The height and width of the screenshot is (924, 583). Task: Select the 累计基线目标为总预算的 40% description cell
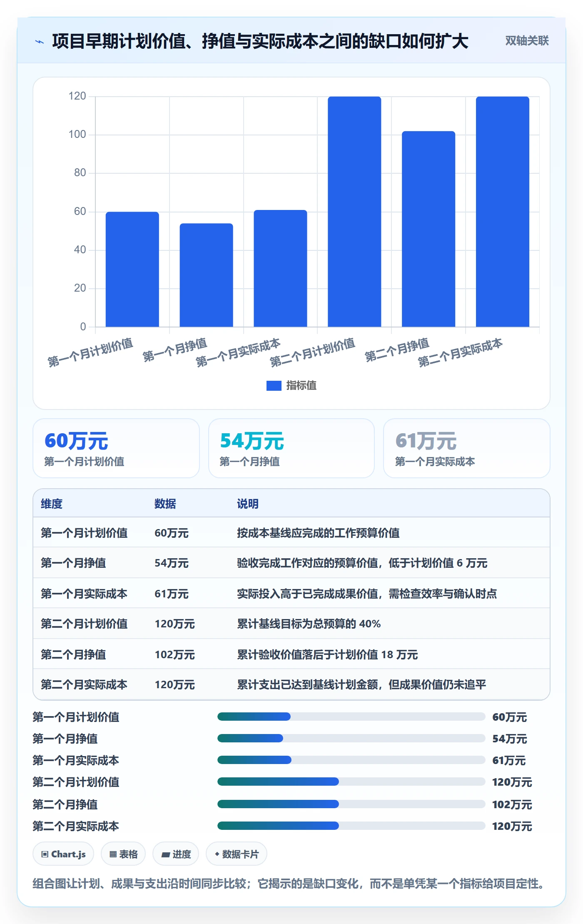(x=309, y=624)
